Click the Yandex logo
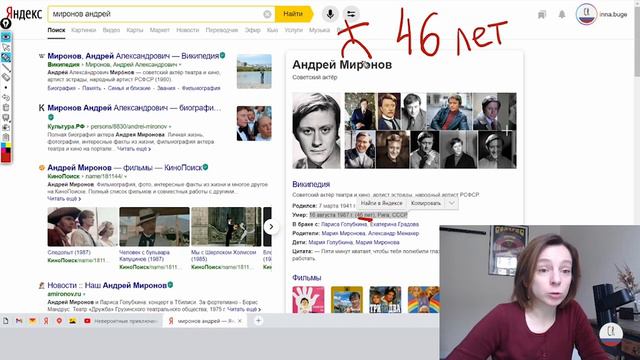This screenshot has height=360, width=640. click(24, 13)
